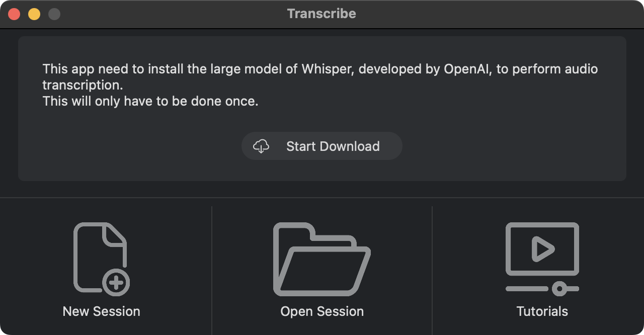Select the New Session label
644x335 pixels.
(101, 311)
